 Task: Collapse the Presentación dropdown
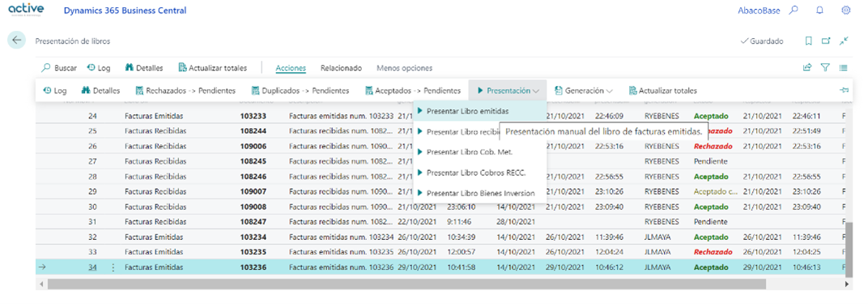click(x=508, y=90)
